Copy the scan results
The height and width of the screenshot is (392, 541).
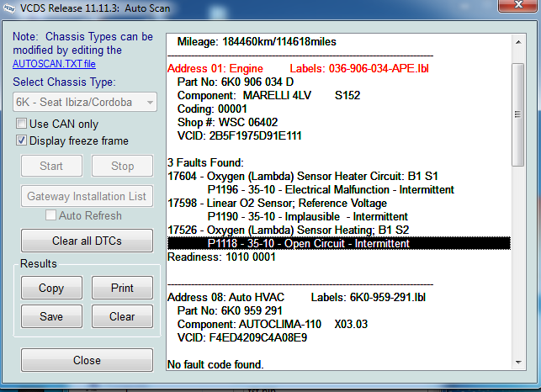[x=52, y=288]
